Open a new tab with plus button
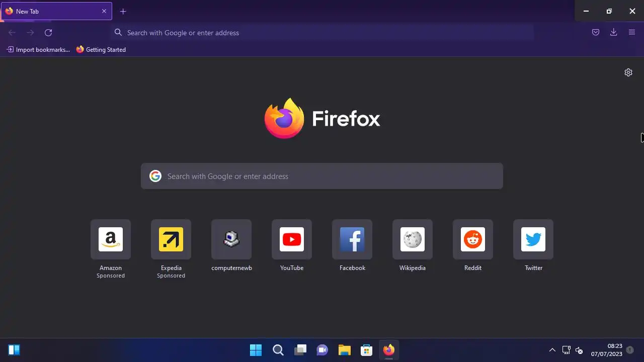Viewport: 644px width, 362px height. pos(123,11)
